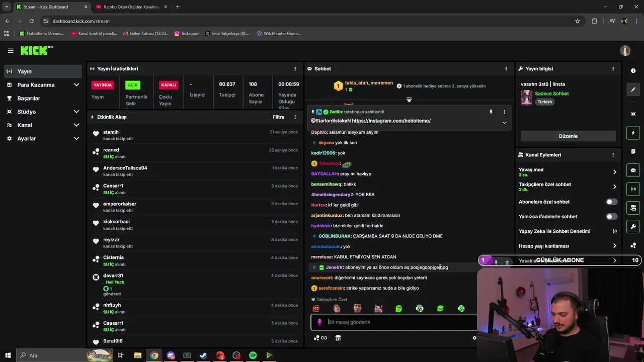Click the stream category thumbnail image

526,98
